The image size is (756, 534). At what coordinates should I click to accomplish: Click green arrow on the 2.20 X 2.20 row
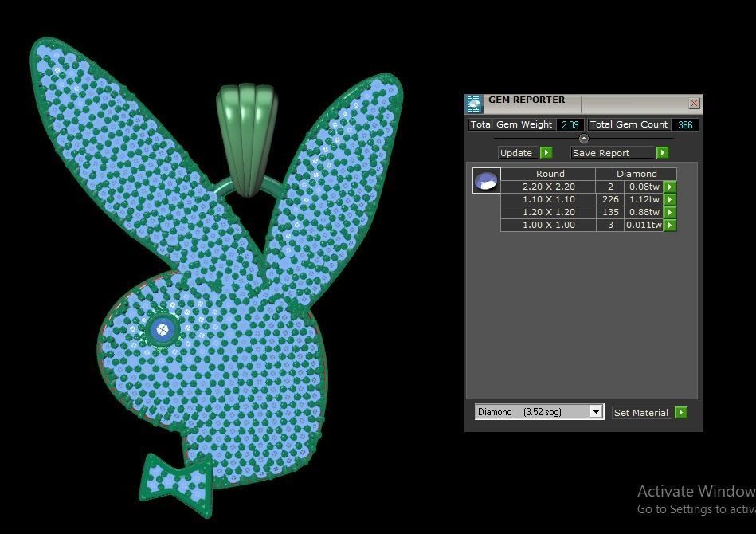pyautogui.click(x=670, y=187)
